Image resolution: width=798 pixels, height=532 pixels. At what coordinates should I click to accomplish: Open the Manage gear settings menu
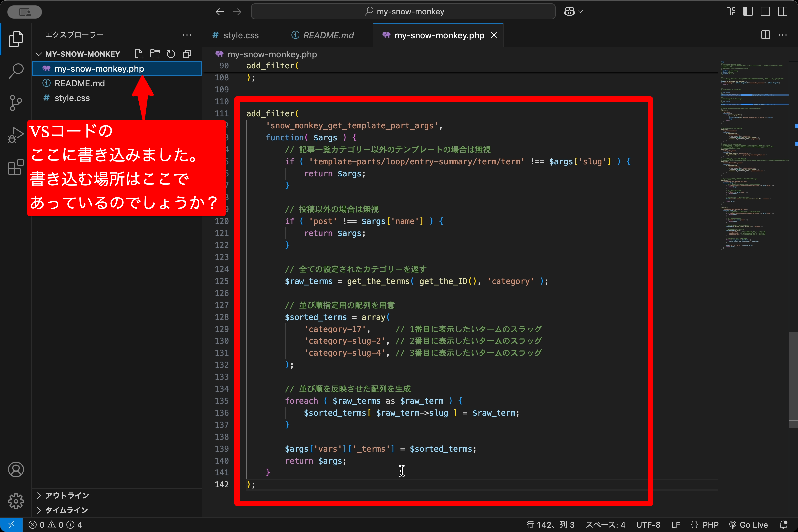point(16,501)
